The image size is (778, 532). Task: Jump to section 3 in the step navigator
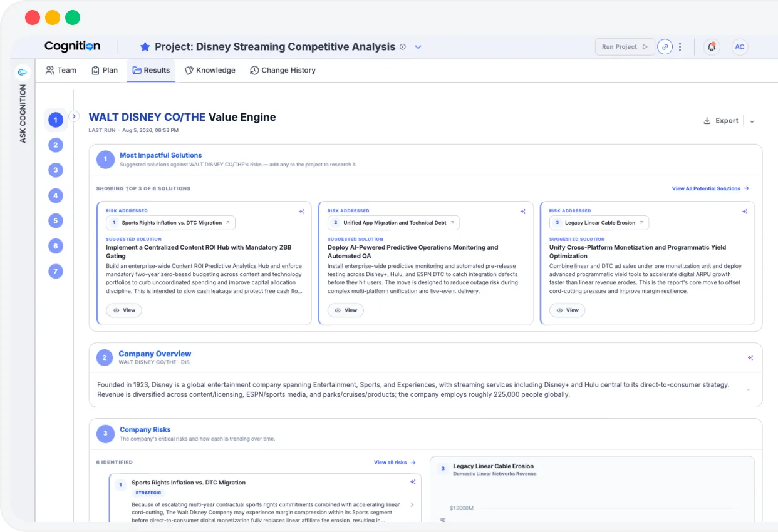(56, 170)
